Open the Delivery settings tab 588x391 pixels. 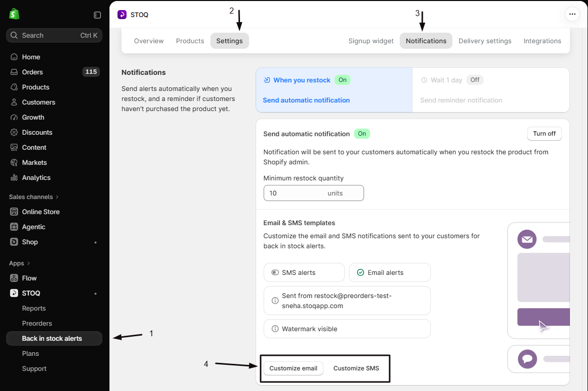(485, 41)
